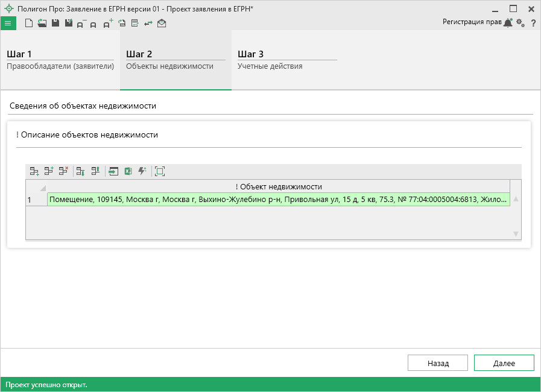Open the green hamburger main menu
541x392 pixels.
[x=7, y=23]
